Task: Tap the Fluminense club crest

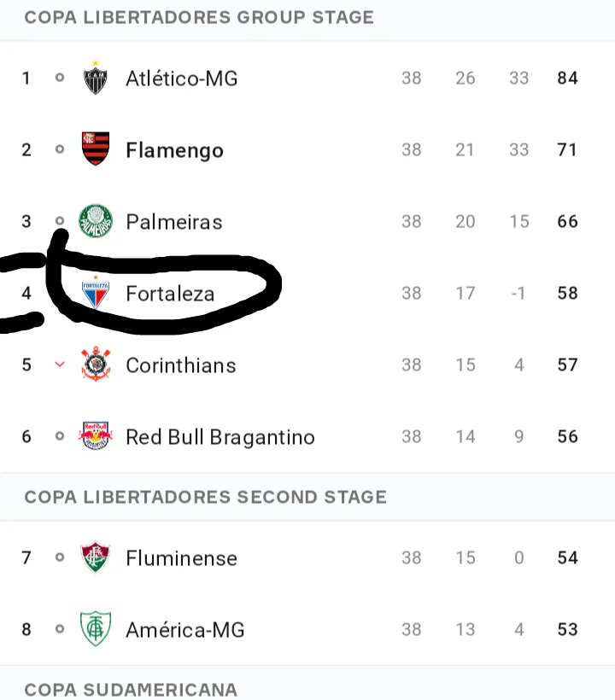Action: click(x=96, y=557)
